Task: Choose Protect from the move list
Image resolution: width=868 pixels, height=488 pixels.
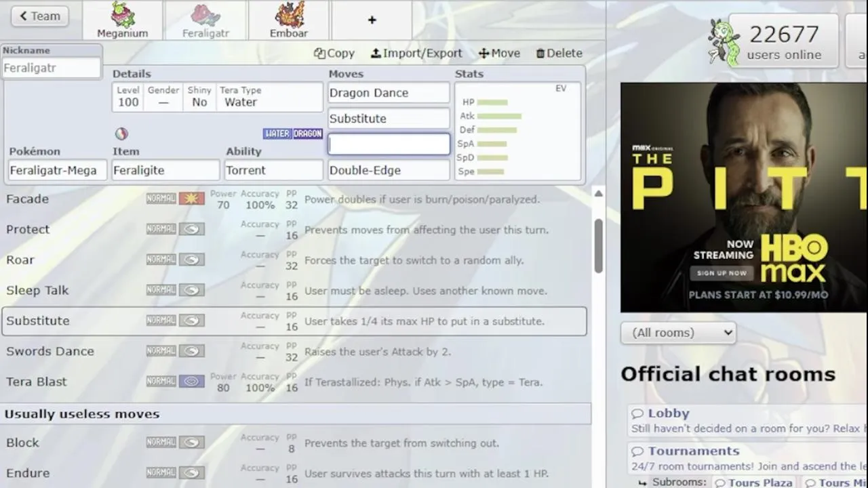Action: pos(294,230)
